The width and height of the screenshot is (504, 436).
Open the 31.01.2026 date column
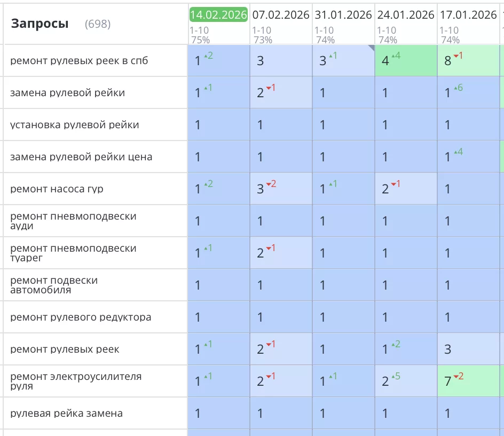click(343, 14)
